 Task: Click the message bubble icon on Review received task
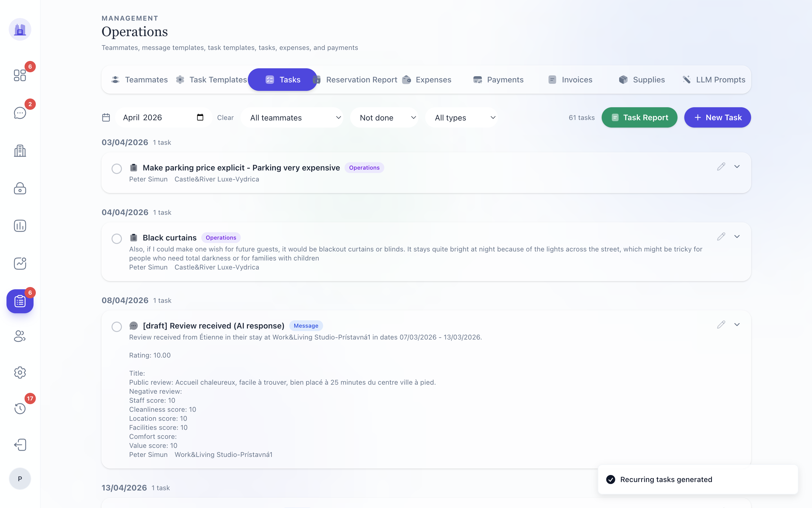click(x=134, y=326)
